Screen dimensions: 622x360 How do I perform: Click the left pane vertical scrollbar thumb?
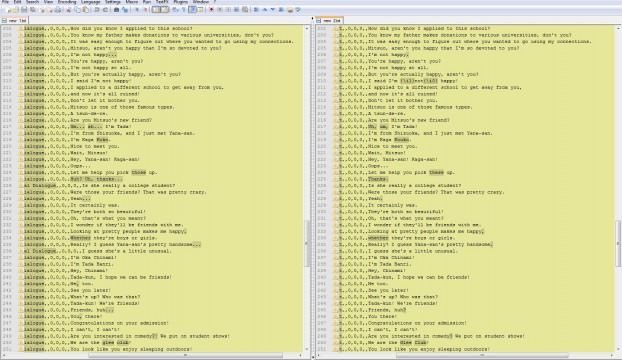307,243
